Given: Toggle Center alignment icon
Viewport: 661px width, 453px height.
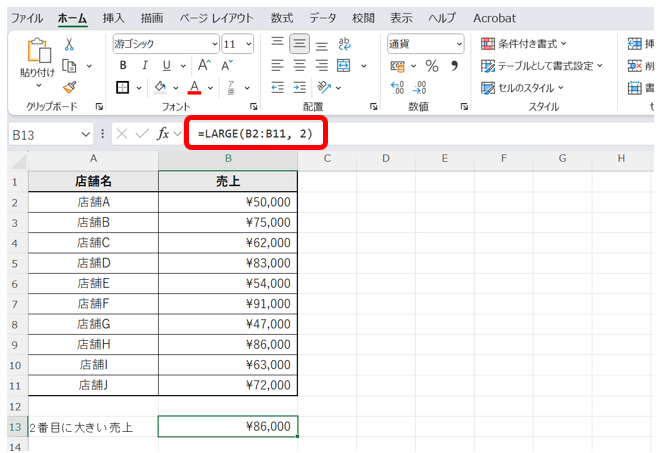Looking at the screenshot, I should click(x=299, y=65).
